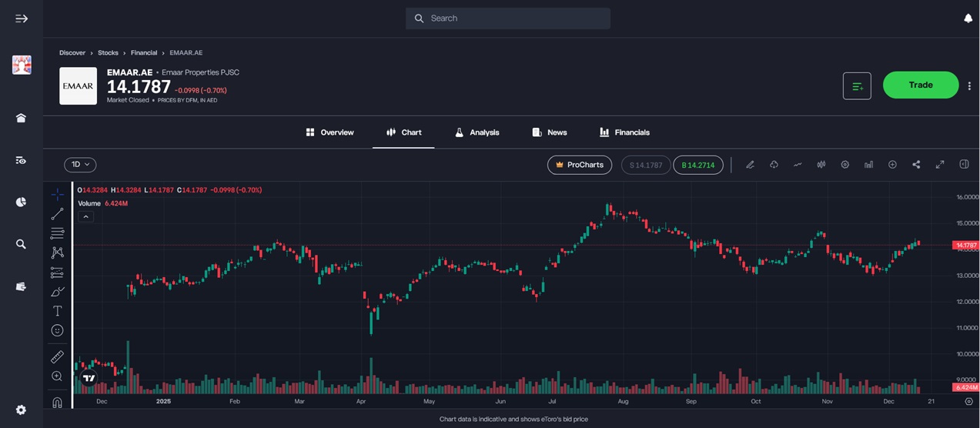Activate the chart zoom-in tool
This screenshot has width=980, height=428.
[x=57, y=376]
